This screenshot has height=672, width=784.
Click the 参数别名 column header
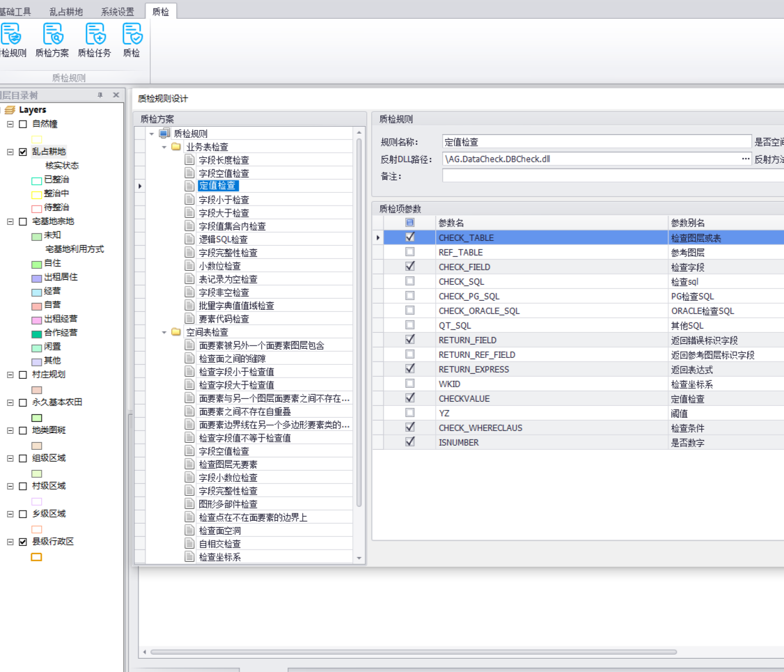tap(726, 223)
